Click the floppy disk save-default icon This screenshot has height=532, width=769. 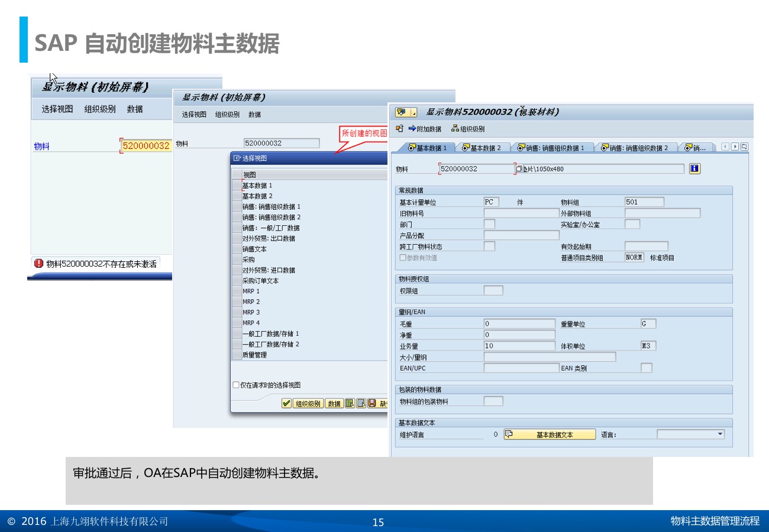[372, 403]
